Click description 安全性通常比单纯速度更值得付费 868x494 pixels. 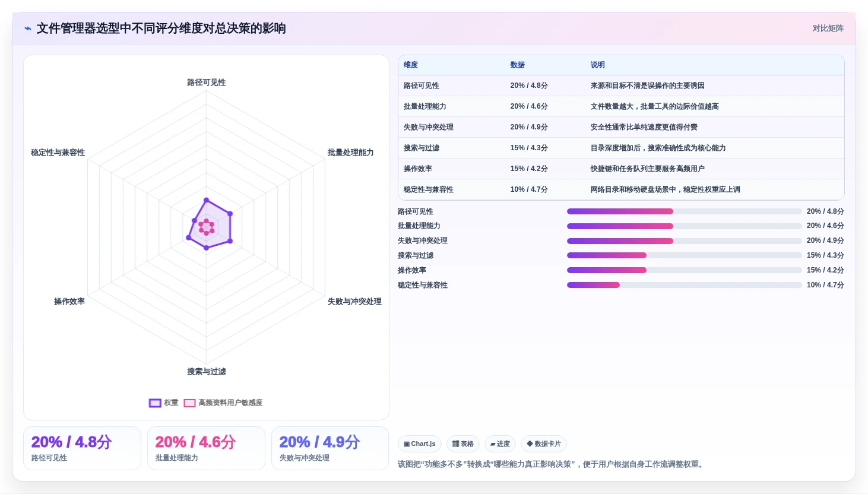point(644,127)
